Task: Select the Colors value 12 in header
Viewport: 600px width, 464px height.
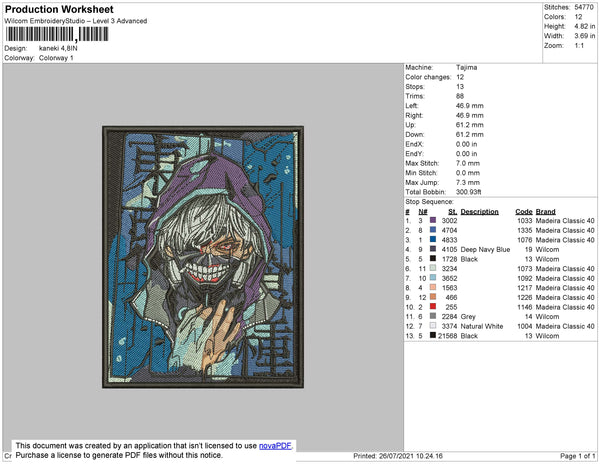Action: tap(578, 17)
